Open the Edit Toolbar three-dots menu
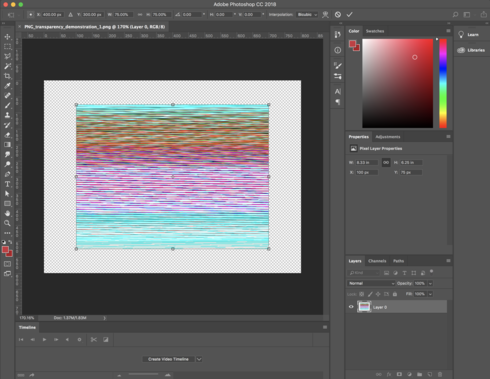The width and height of the screenshot is (490, 379). (x=7, y=233)
